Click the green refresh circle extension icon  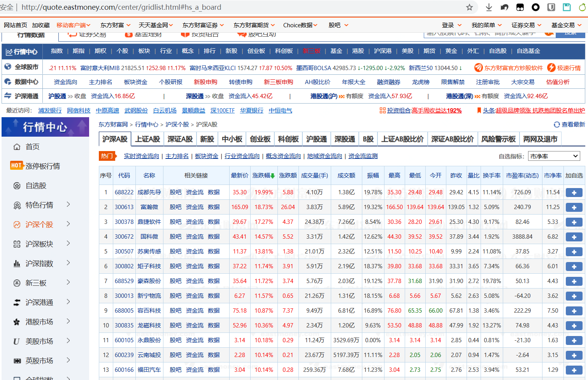click(x=583, y=7)
